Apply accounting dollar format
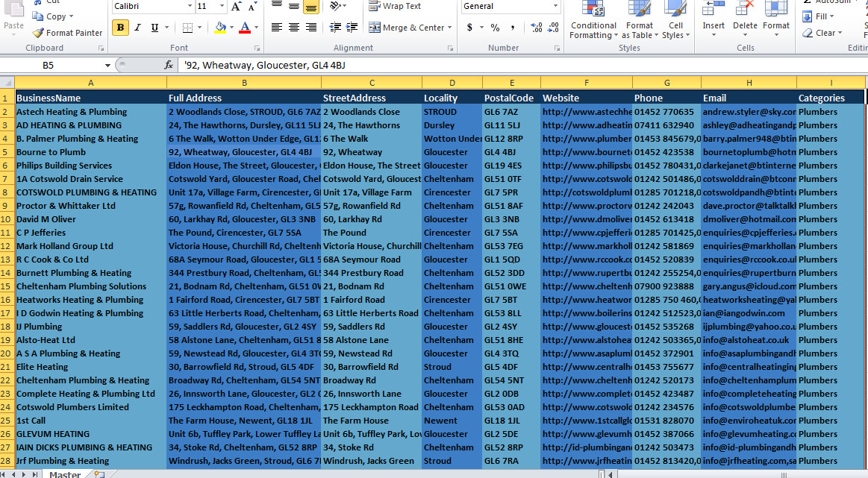The width and height of the screenshot is (868, 478). tap(469, 27)
